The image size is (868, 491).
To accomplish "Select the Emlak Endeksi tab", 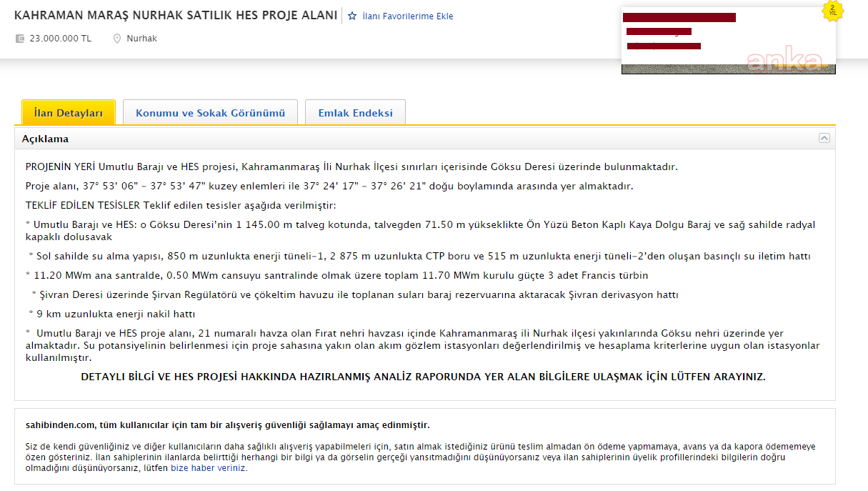I will [355, 113].
